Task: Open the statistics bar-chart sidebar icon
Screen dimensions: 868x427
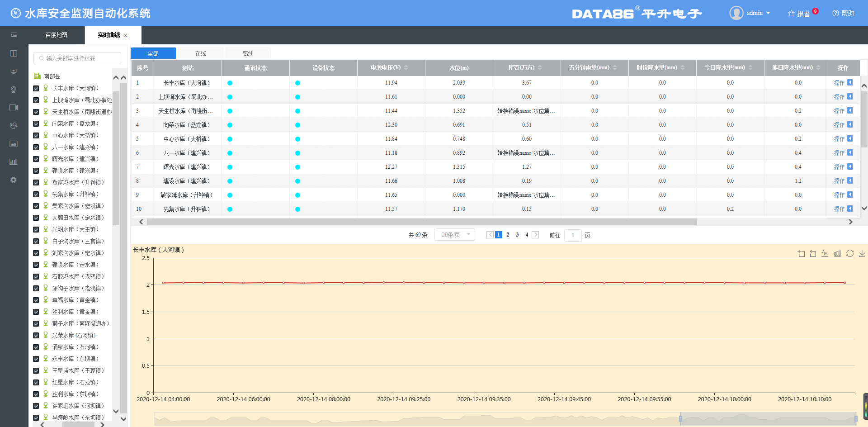Action: pos(14,162)
